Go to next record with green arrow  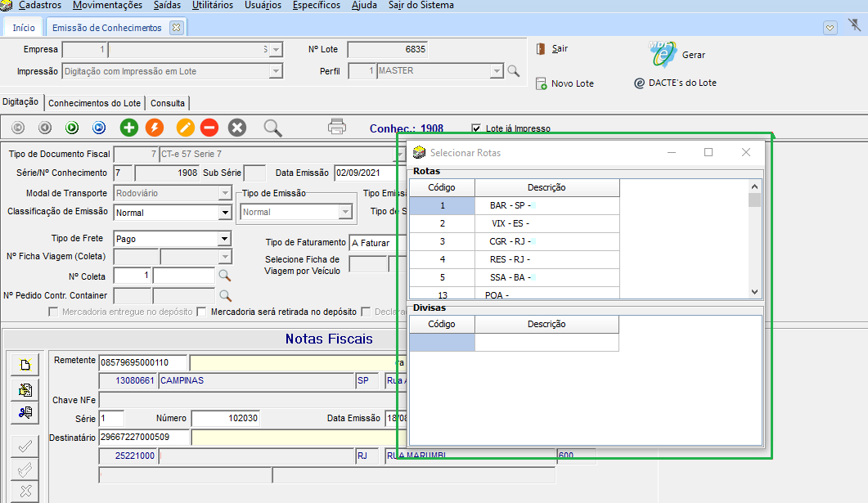(72, 128)
